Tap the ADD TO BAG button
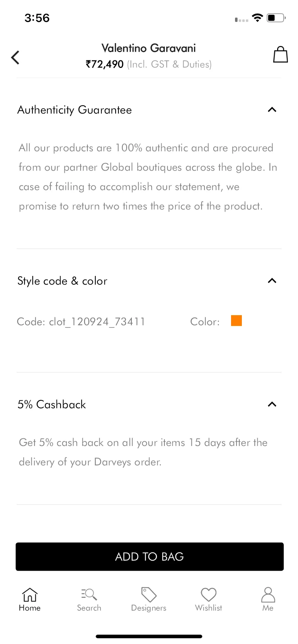Viewport: 298px width, 644px height. click(x=150, y=557)
